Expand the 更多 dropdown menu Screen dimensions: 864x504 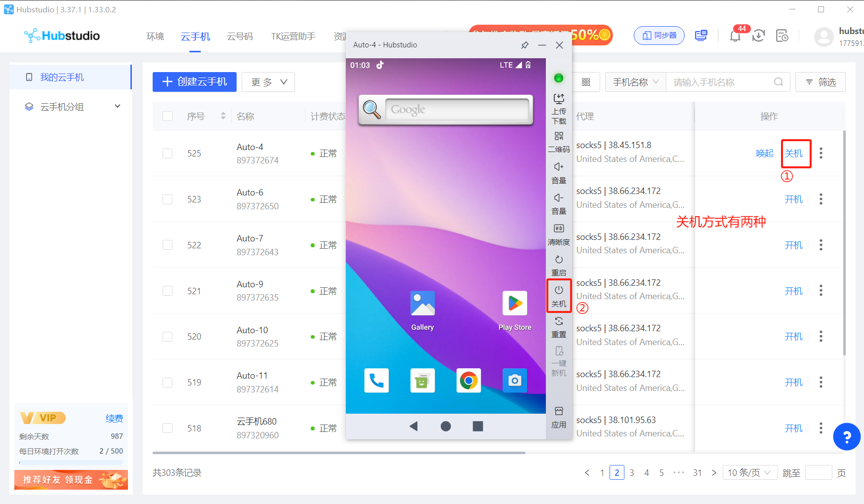pos(268,82)
